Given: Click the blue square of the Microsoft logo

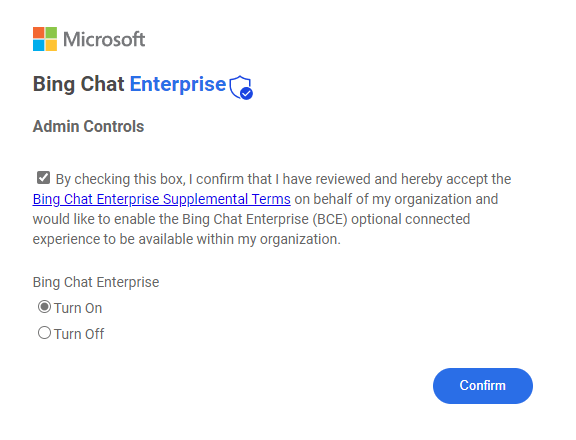Looking at the screenshot, I should click(39, 45).
